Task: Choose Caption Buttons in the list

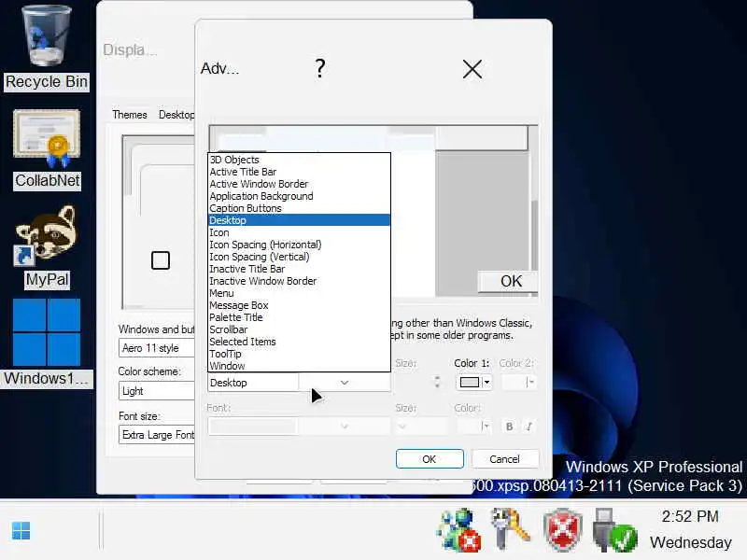Action: click(299, 208)
